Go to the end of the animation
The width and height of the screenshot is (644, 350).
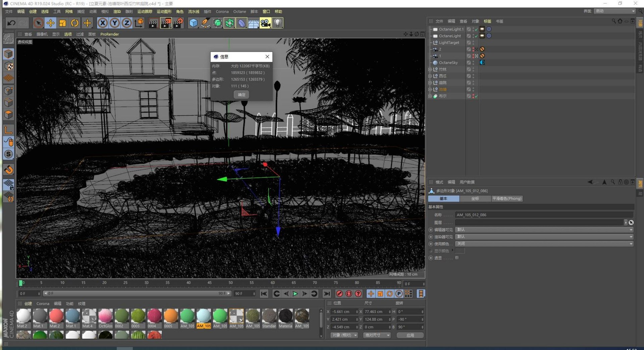point(327,294)
